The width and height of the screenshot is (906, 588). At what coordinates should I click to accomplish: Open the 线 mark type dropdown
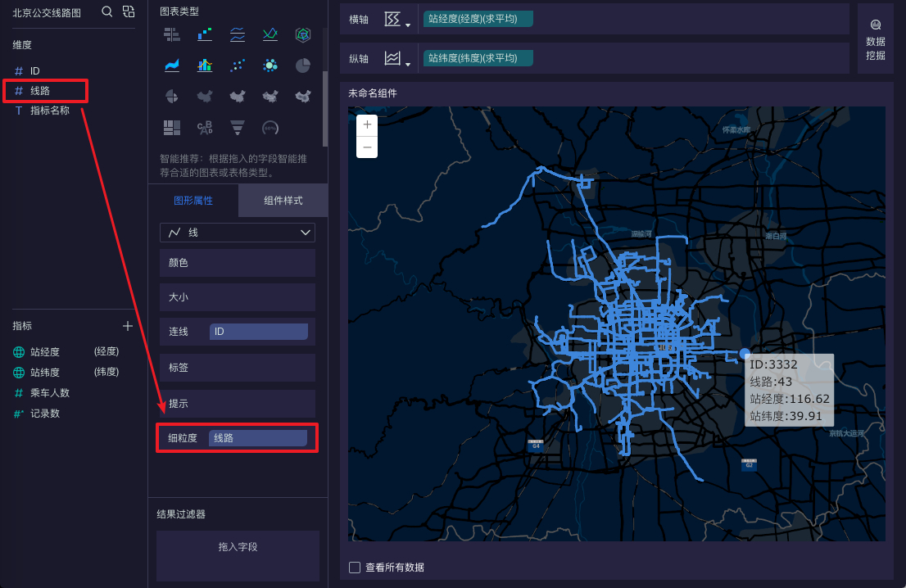pyautogui.click(x=238, y=233)
